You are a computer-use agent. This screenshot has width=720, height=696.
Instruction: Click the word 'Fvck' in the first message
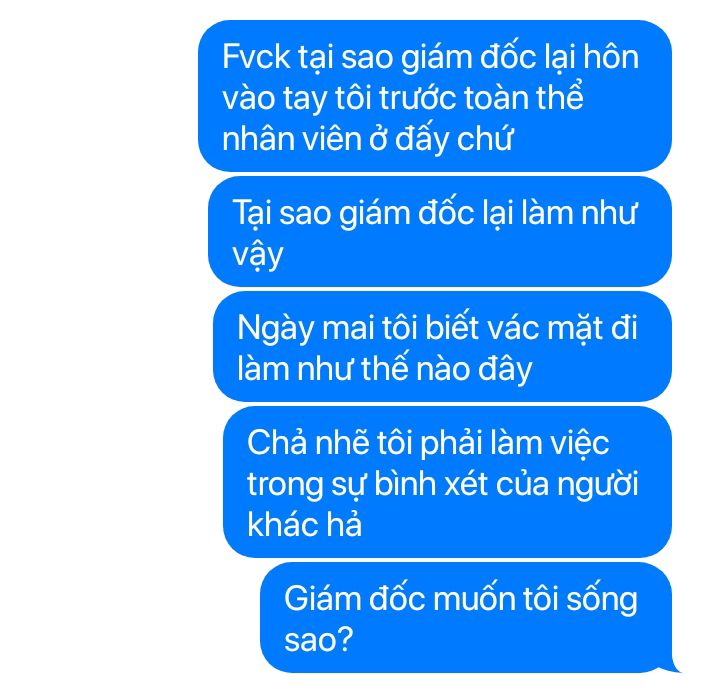coord(256,57)
